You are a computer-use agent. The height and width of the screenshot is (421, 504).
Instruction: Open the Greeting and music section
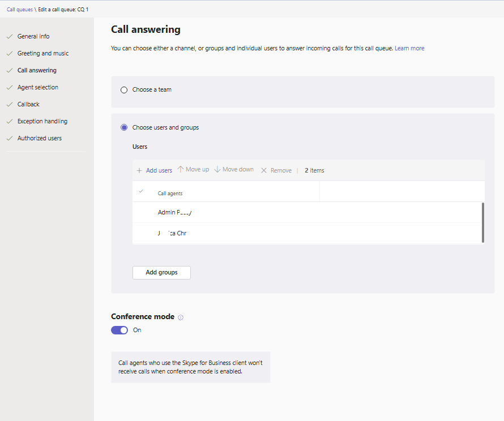coord(43,53)
